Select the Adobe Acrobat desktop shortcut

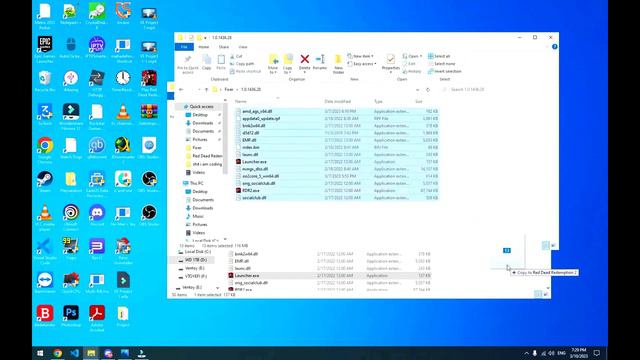coord(97,318)
